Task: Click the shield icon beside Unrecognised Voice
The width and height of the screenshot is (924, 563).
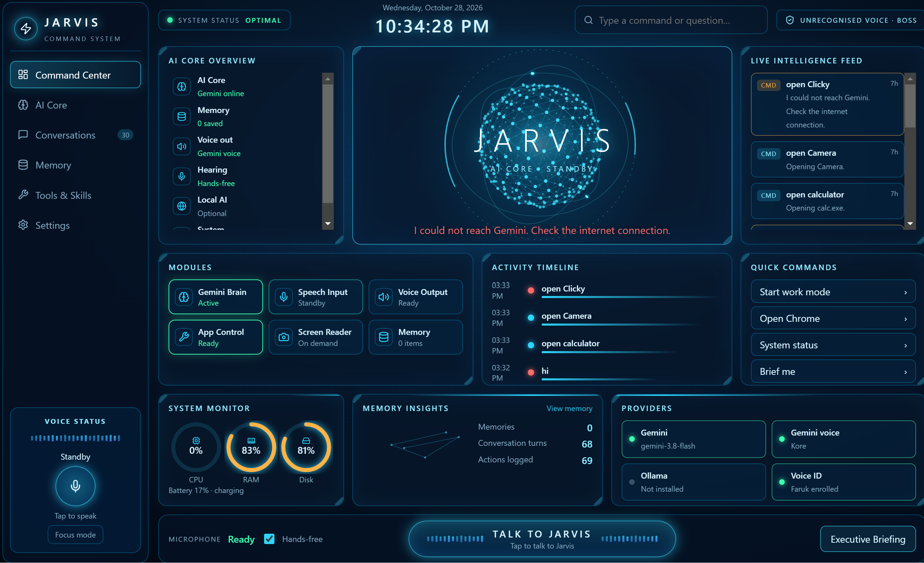Action: click(790, 20)
